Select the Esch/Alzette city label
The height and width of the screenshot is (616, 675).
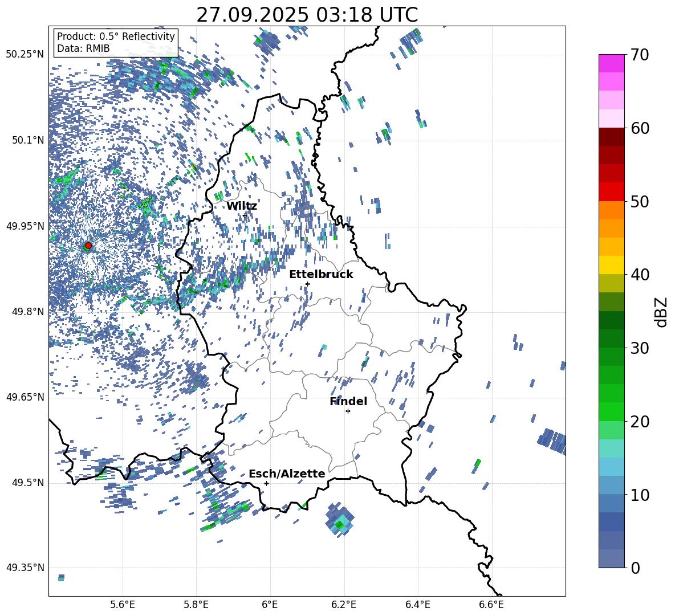pyautogui.click(x=287, y=474)
